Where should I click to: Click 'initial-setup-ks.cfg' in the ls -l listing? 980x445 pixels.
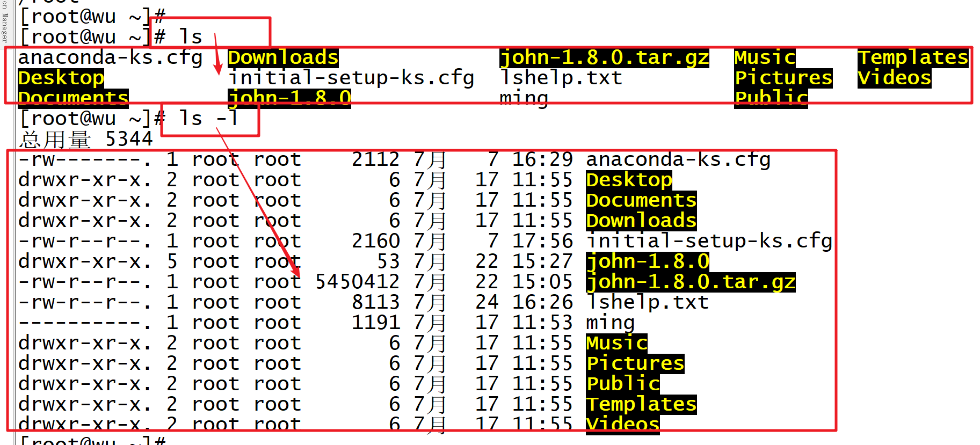709,241
